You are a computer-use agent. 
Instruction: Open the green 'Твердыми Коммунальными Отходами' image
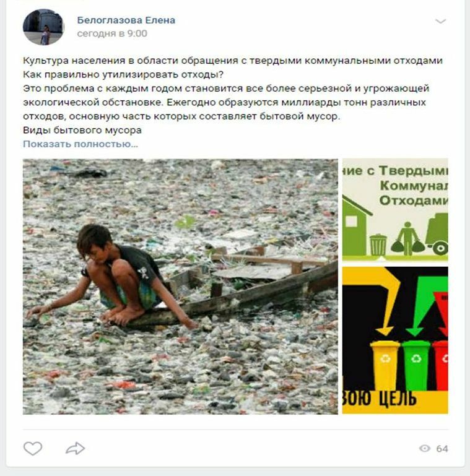pos(395,210)
